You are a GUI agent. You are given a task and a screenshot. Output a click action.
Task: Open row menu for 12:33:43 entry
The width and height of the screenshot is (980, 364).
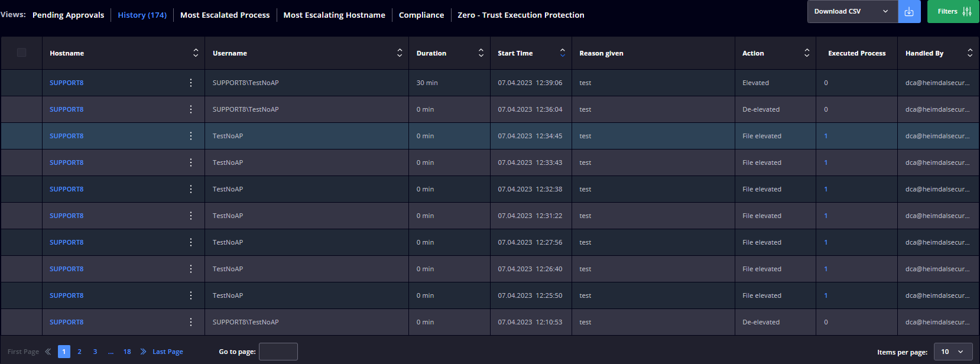[x=190, y=162]
